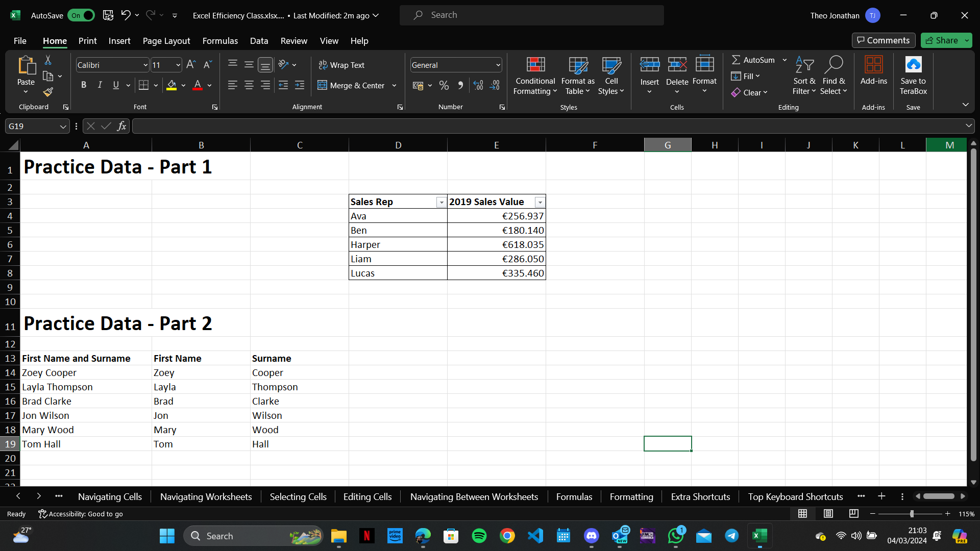Click the Decrease Indent icon
The width and height of the screenshot is (980, 551).
(283, 85)
